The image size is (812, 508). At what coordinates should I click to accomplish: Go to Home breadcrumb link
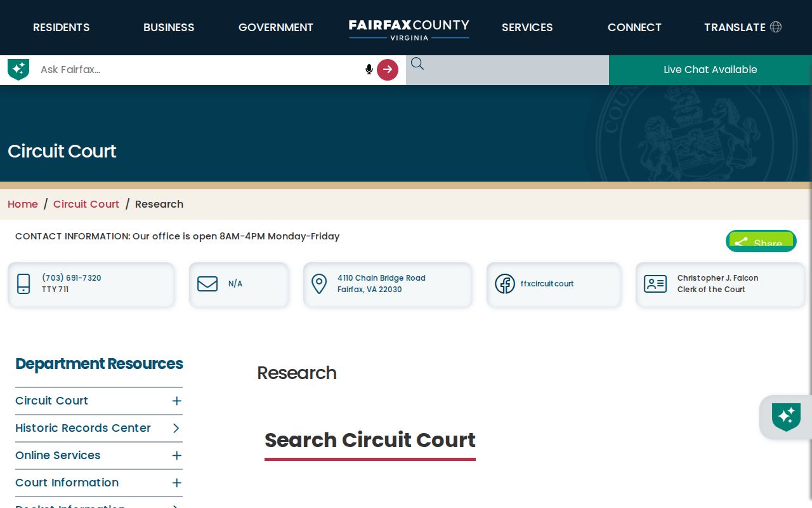[23, 204]
